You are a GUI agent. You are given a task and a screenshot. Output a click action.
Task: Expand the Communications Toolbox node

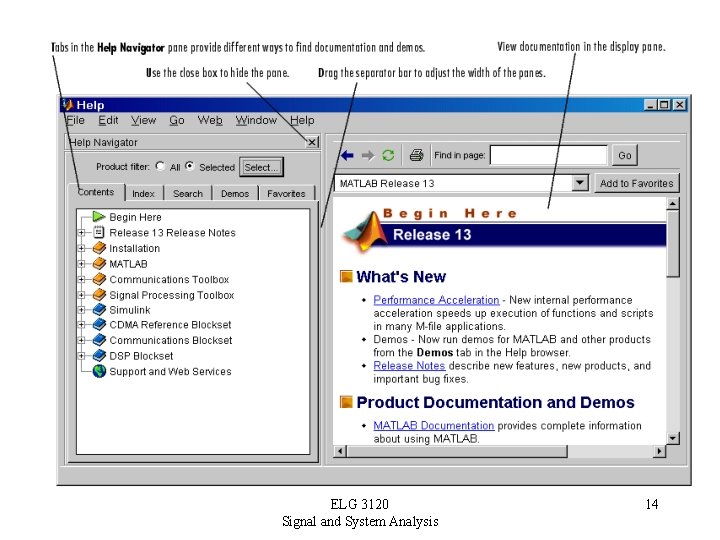(x=82, y=280)
